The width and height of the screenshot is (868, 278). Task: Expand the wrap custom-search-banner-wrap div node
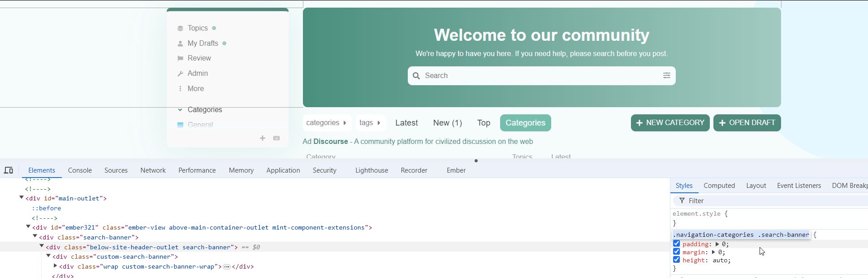point(56,266)
